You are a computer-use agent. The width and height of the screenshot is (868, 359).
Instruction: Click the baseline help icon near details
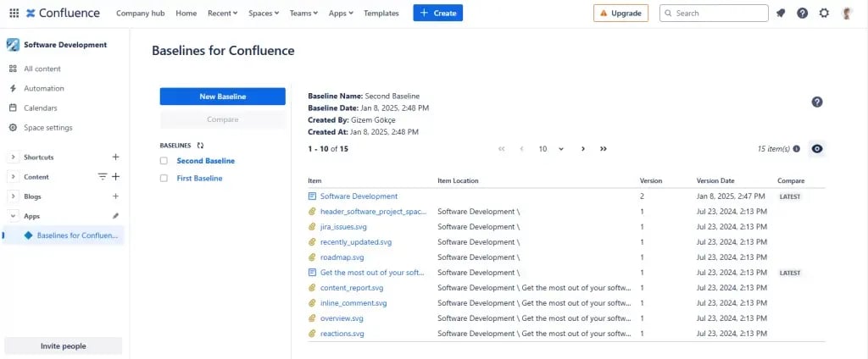pos(817,102)
